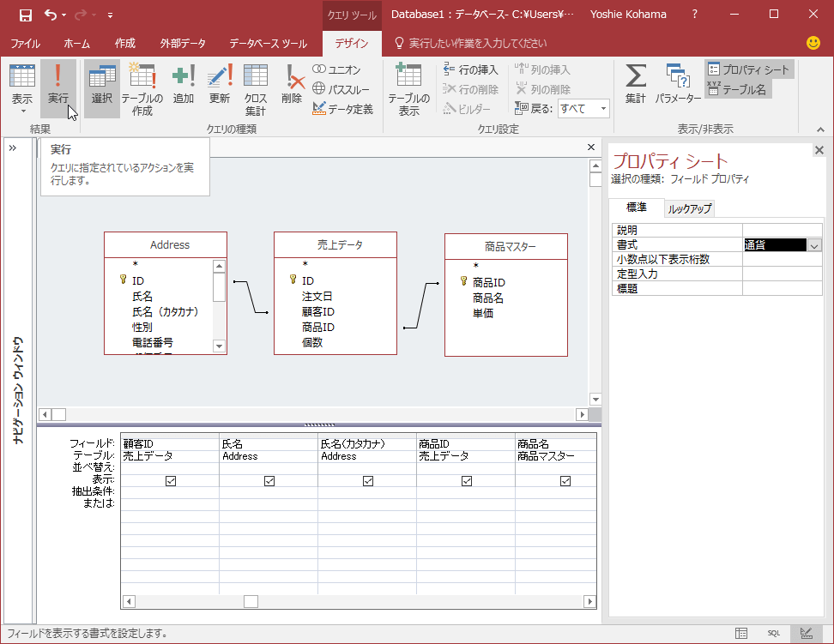
Task: Choose the 更新 update query icon
Action: click(x=220, y=86)
